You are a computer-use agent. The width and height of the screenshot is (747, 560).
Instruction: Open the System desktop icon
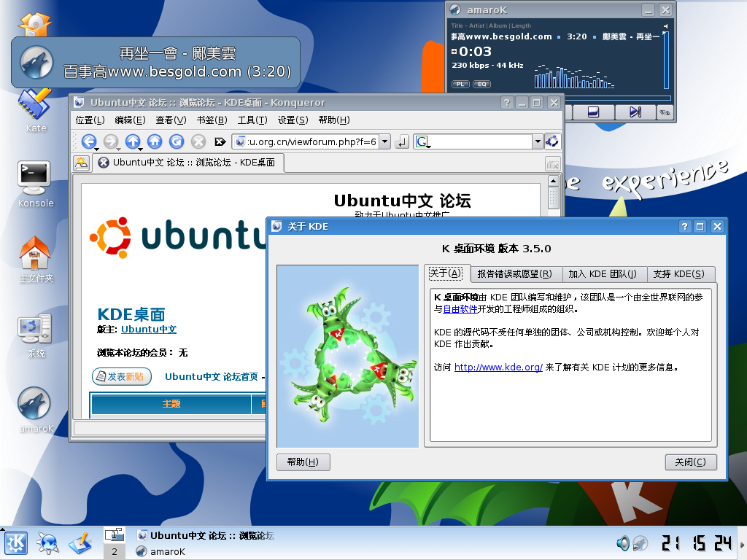(36, 335)
